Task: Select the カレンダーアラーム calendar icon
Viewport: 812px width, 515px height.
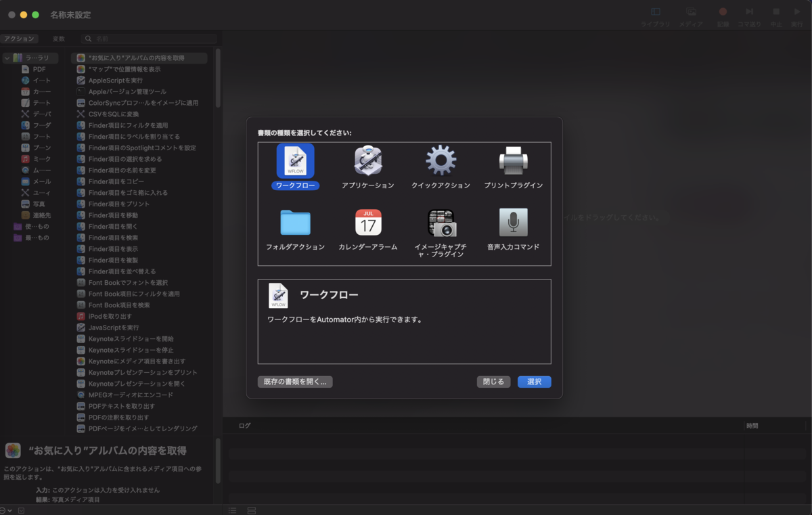Action: pos(368,223)
